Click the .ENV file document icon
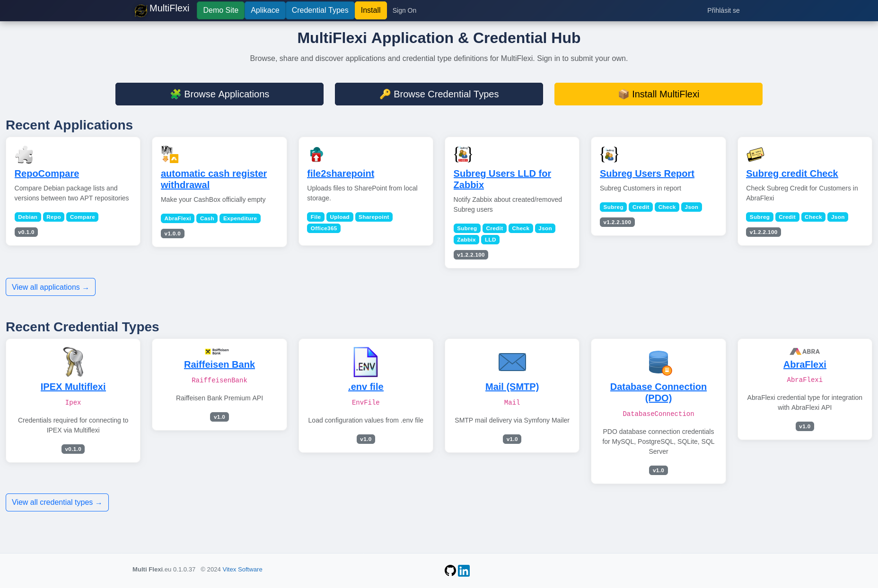 pyautogui.click(x=366, y=362)
